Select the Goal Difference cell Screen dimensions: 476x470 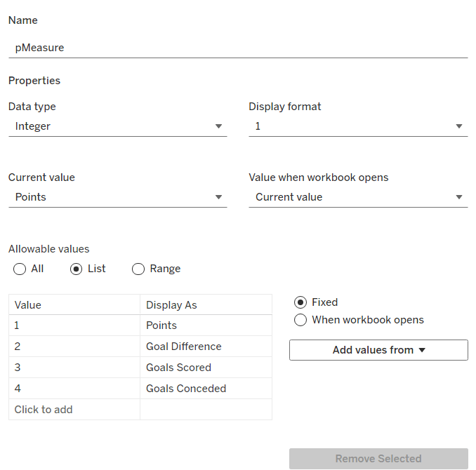[205, 347]
